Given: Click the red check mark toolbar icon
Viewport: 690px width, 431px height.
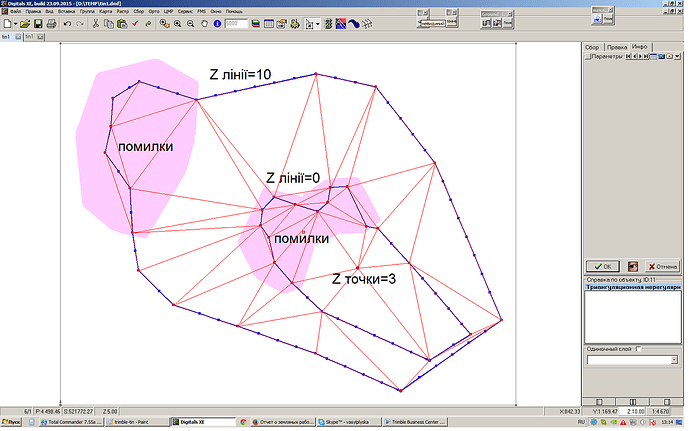Looking at the screenshot, I should (x=135, y=24).
